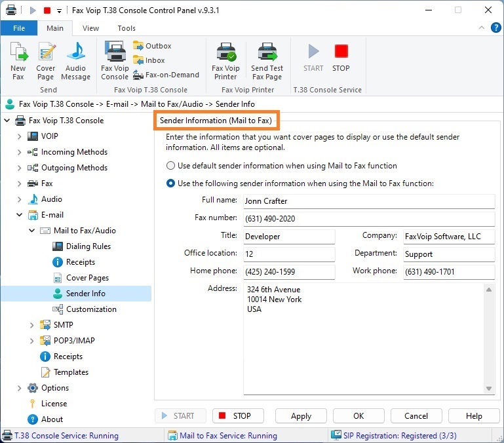Click the quick access printer icon
This screenshot has width=504, height=443.
click(x=11, y=10)
